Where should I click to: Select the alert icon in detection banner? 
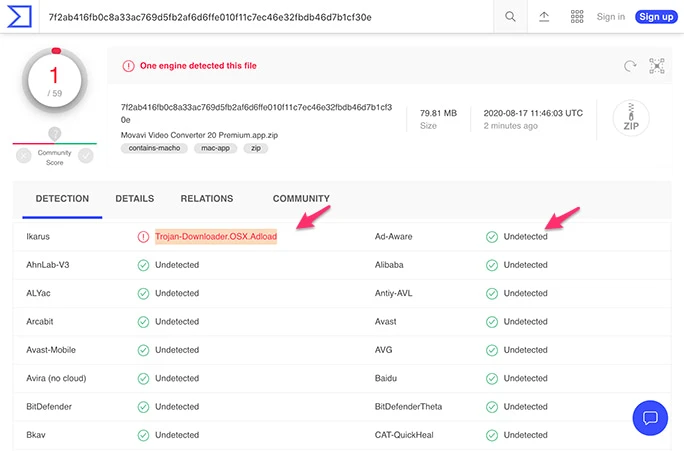[x=128, y=66]
